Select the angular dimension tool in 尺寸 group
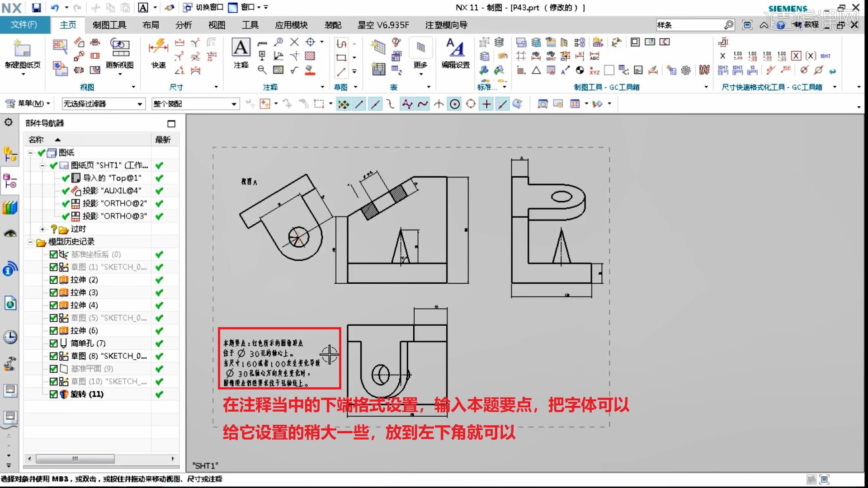 coord(180,71)
